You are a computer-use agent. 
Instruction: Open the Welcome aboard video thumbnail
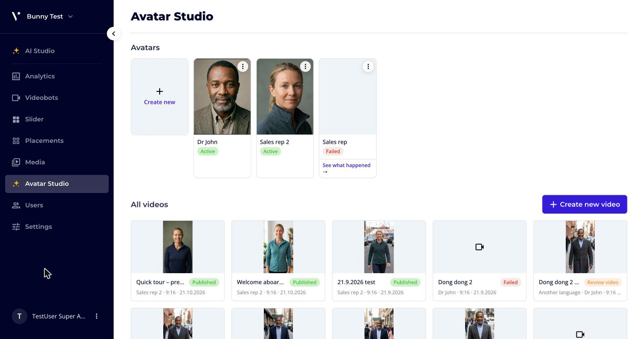pyautogui.click(x=278, y=247)
